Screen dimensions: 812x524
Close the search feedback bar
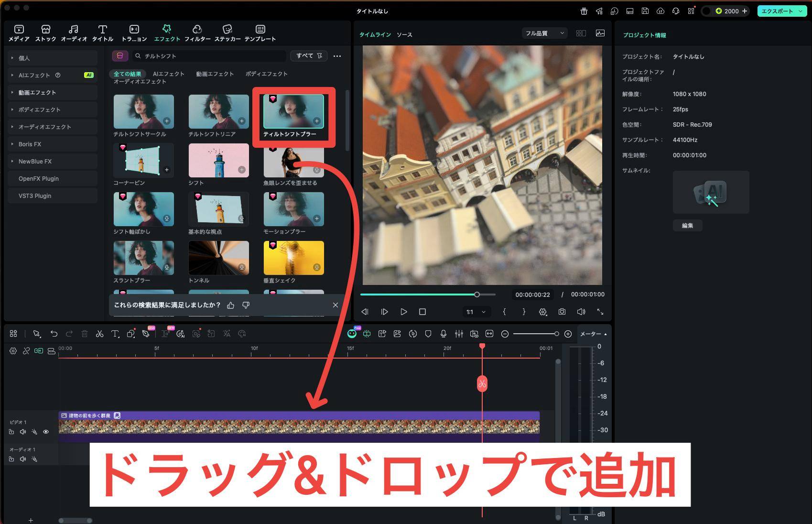(x=336, y=305)
